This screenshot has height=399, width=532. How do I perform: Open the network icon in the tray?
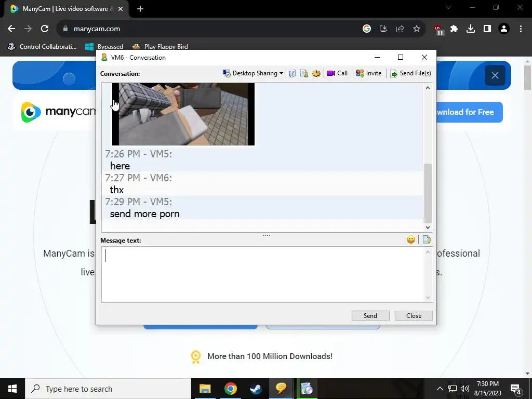tap(453, 389)
